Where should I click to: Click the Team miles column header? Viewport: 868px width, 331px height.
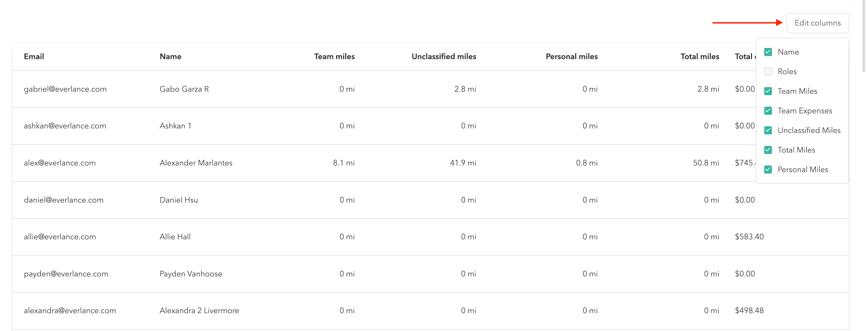coord(334,57)
